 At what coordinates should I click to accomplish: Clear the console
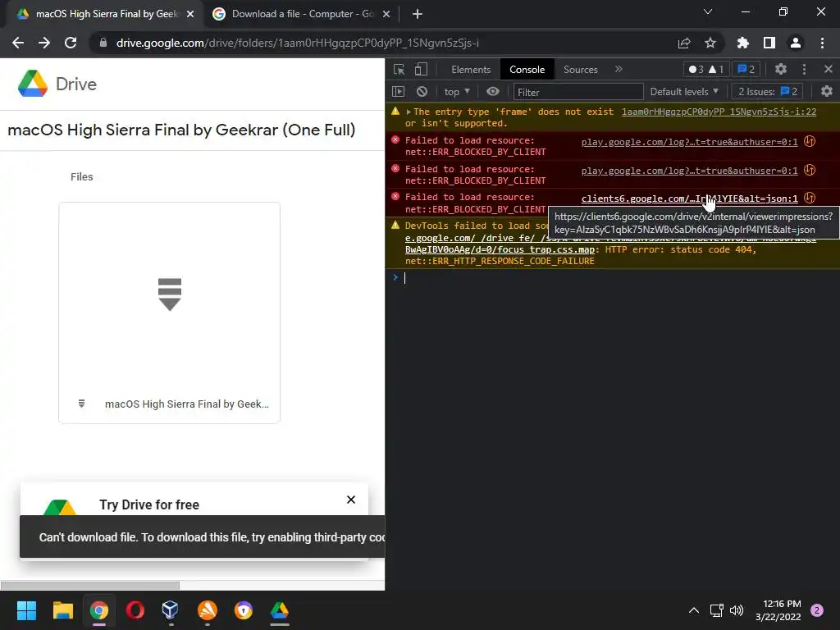(422, 92)
